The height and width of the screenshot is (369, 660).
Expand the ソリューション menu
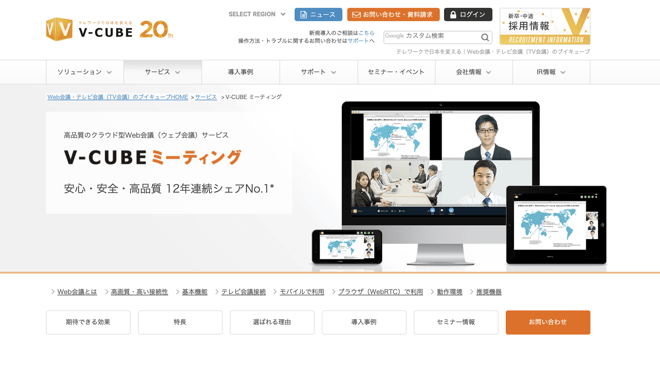click(x=85, y=72)
